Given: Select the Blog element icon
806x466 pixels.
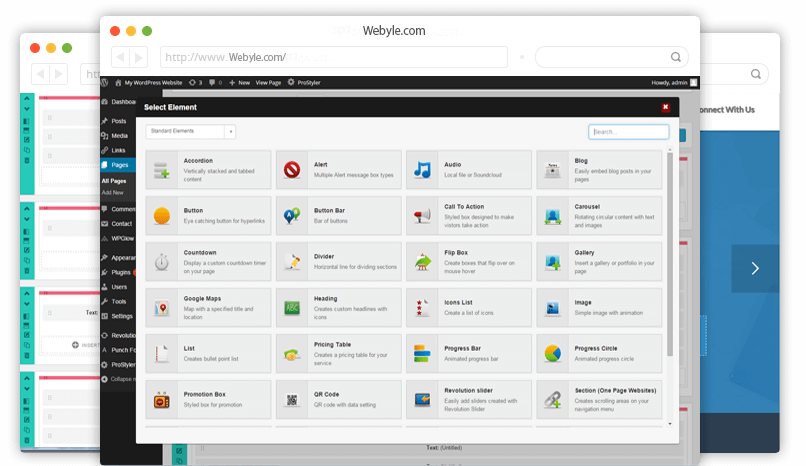Looking at the screenshot, I should coord(553,170).
